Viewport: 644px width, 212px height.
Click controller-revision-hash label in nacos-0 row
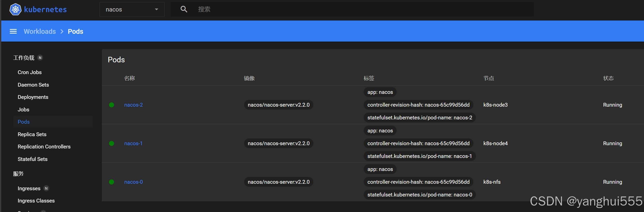coord(418,182)
